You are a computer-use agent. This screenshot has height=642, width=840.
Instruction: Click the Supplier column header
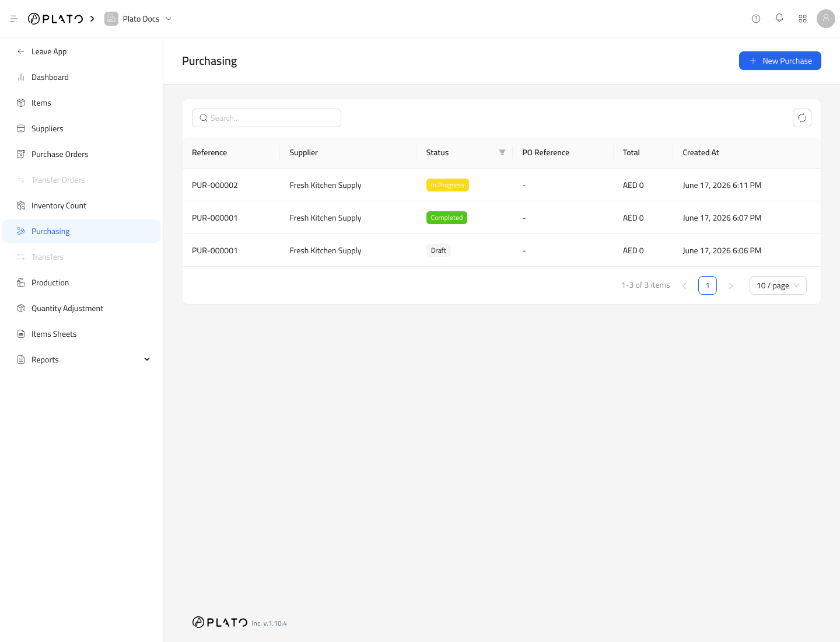click(348, 152)
